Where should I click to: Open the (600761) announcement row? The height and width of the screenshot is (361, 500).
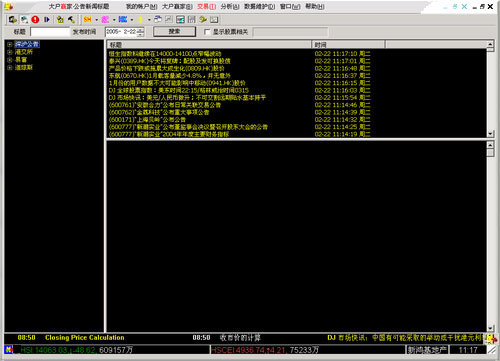[165, 105]
